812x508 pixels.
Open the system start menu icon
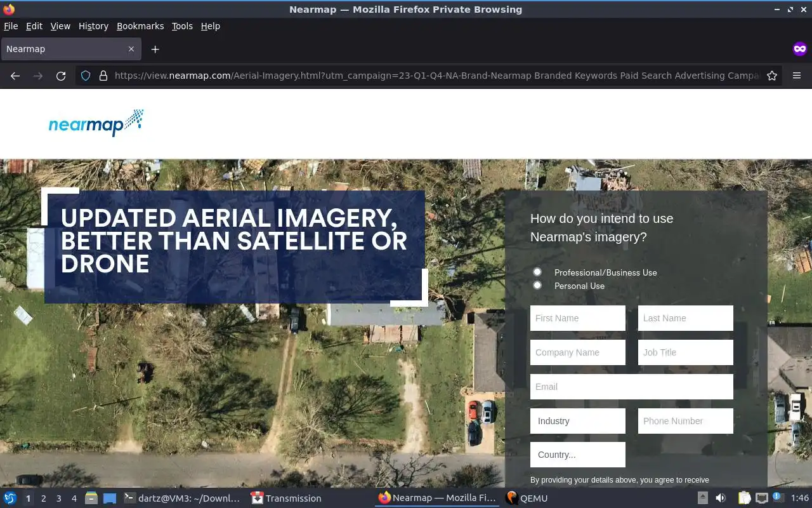coord(10,498)
